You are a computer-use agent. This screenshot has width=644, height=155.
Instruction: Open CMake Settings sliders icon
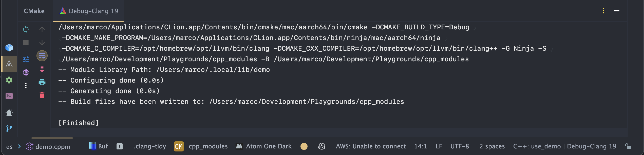26,59
